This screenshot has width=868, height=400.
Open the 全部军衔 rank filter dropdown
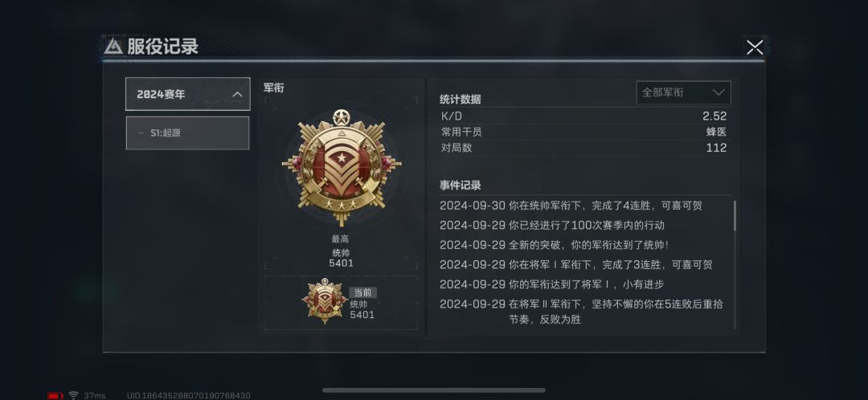click(684, 92)
